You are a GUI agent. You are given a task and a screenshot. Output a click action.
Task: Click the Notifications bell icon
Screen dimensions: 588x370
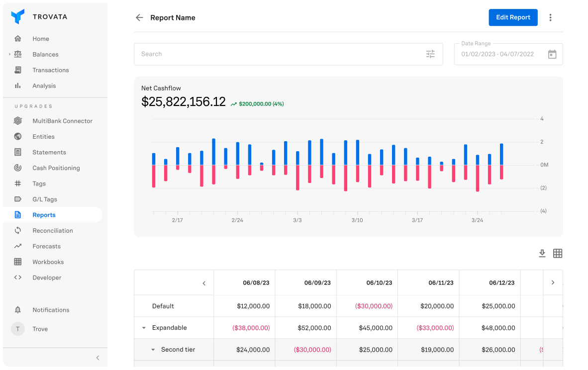pyautogui.click(x=17, y=310)
